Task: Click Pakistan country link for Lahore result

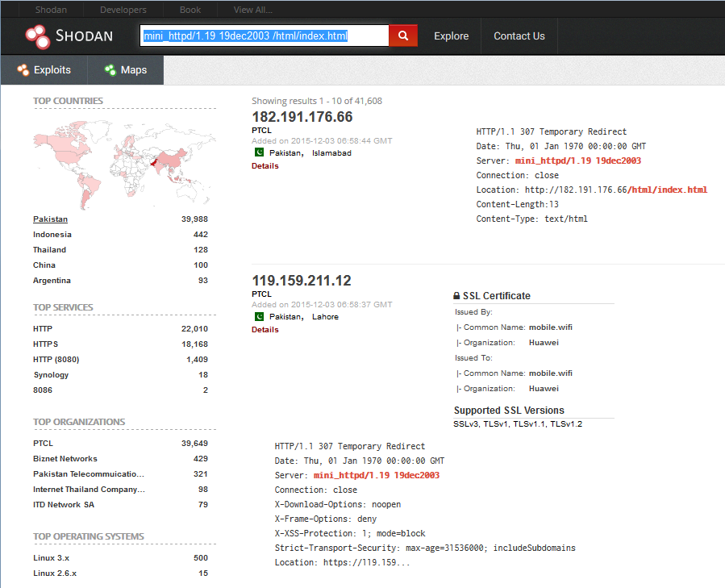Action: click(x=285, y=317)
